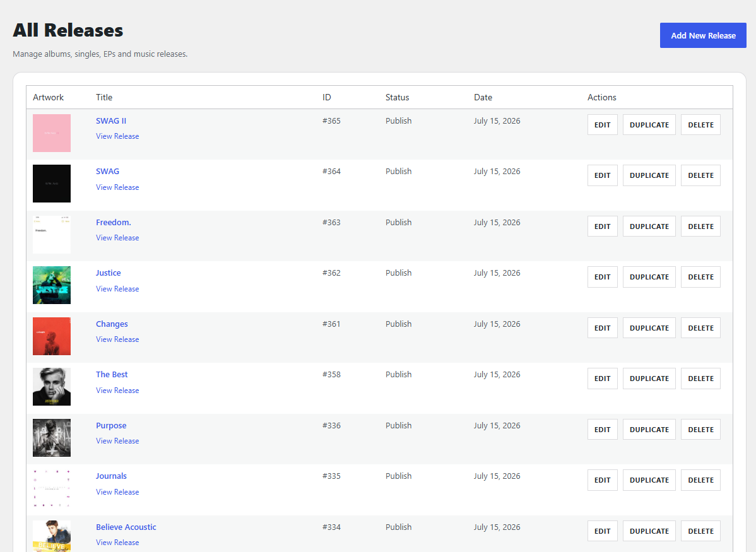
Task: Click the Journals artwork thumbnail
Action: (x=52, y=488)
